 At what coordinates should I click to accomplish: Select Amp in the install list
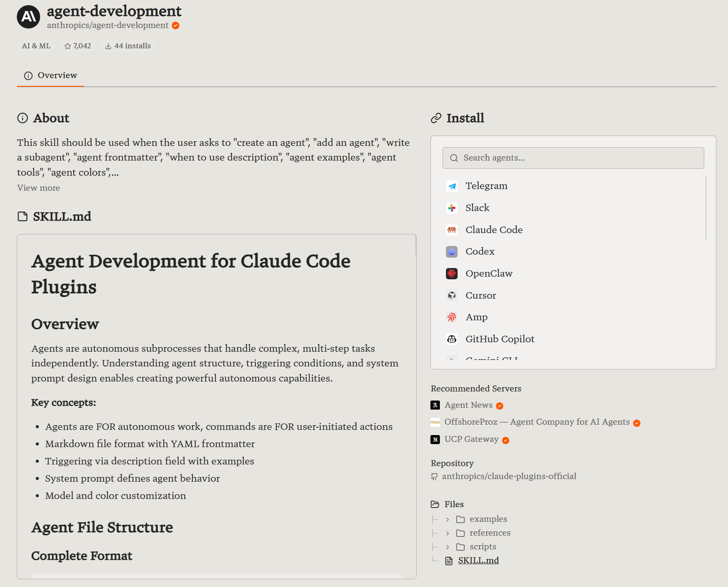573,317
